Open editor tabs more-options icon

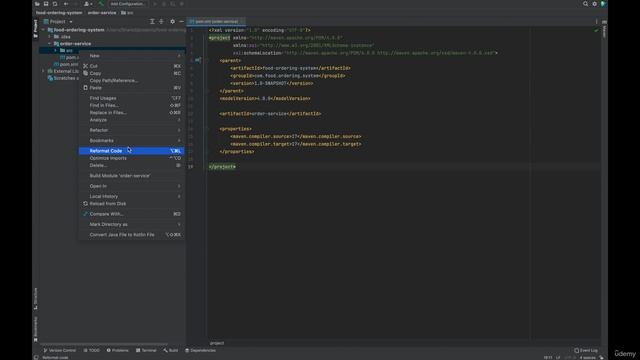[596, 22]
